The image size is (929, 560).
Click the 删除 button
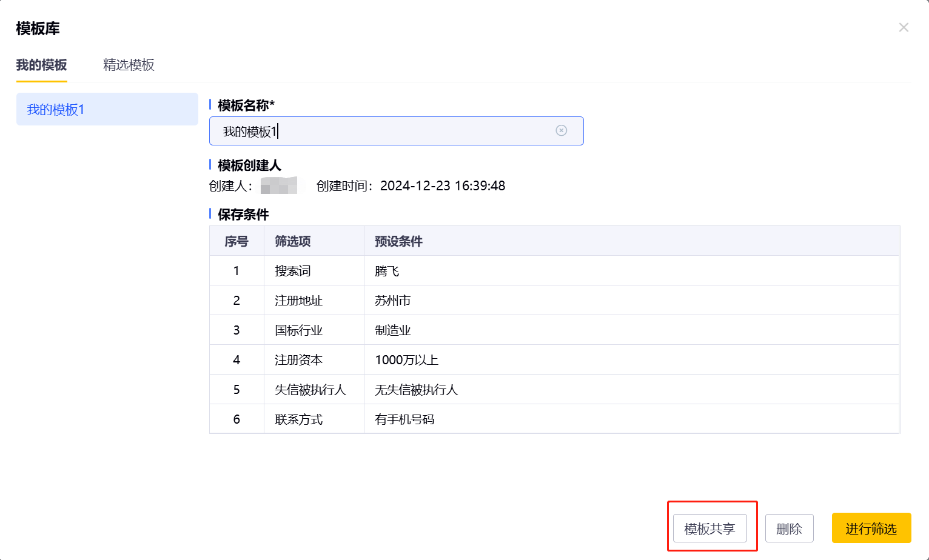[790, 528]
